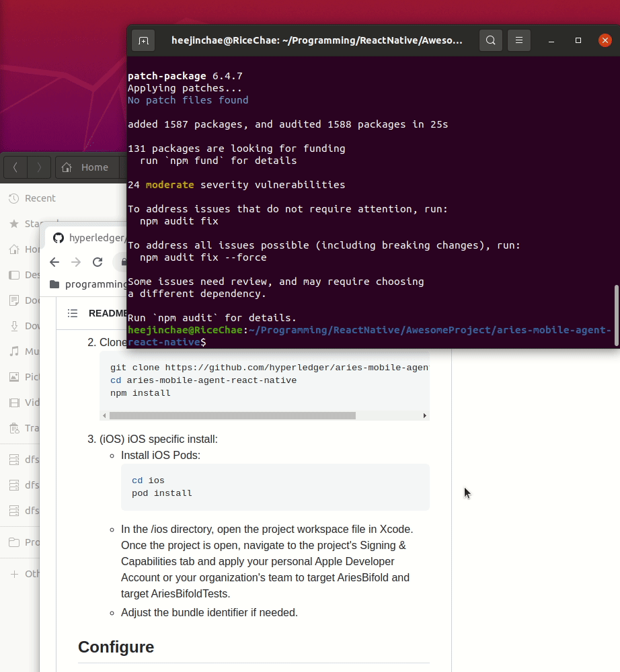Open Downloads icon in Files sidebar
The height and width of the screenshot is (672, 620).
[x=14, y=326]
